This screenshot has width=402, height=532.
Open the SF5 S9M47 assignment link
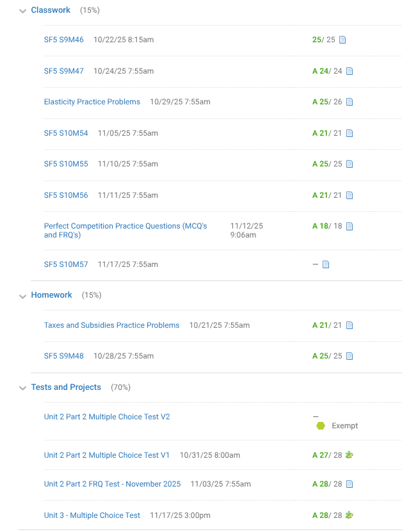(x=63, y=71)
